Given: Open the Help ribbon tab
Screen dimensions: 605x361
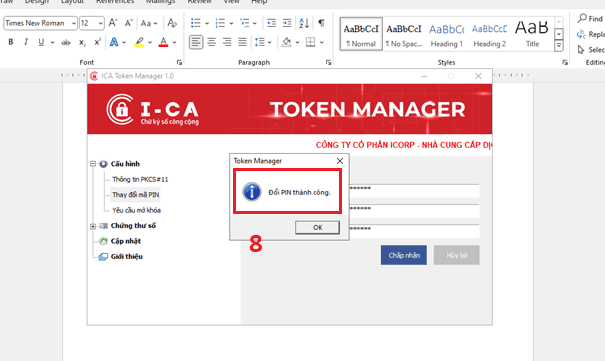Looking at the screenshot, I should [259, 2].
